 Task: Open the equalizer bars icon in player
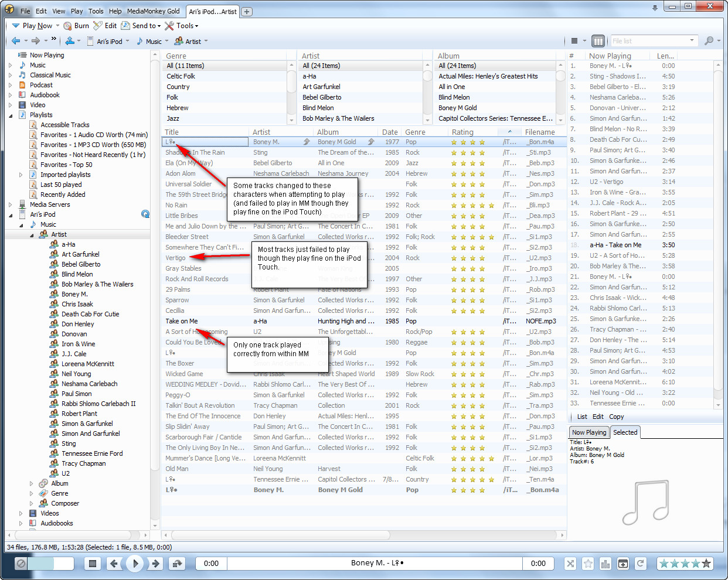click(x=605, y=564)
